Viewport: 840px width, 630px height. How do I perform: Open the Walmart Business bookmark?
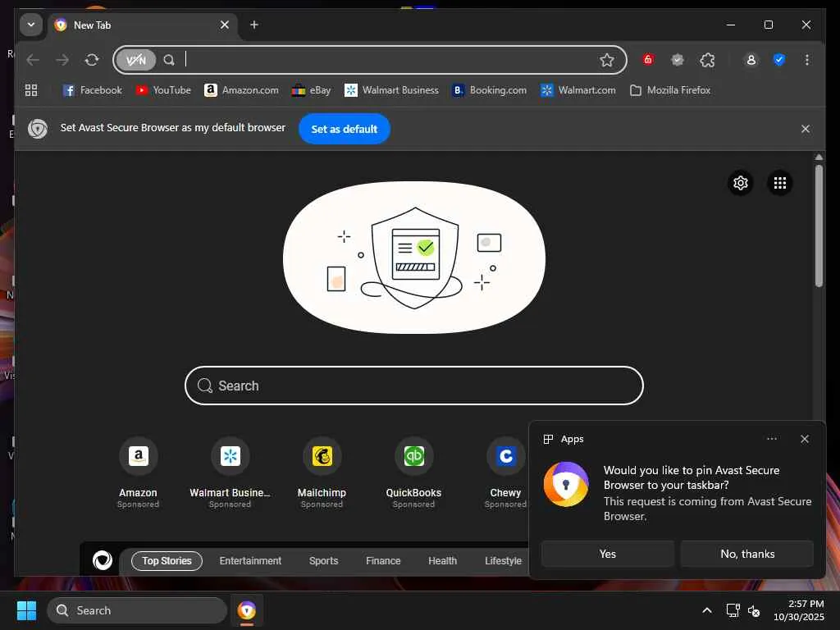point(391,90)
